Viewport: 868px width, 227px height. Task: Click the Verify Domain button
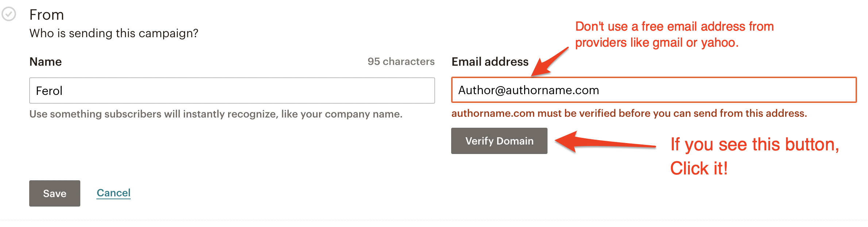499,141
